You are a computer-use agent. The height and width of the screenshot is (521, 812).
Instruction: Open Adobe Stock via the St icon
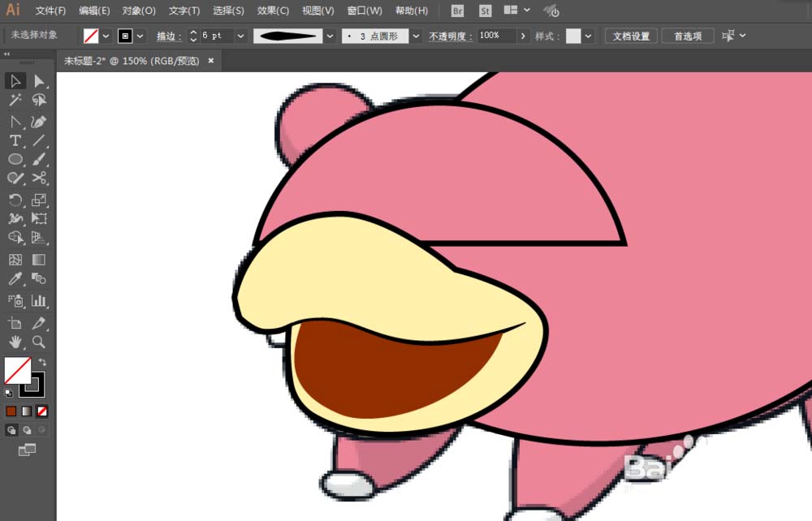(x=486, y=11)
